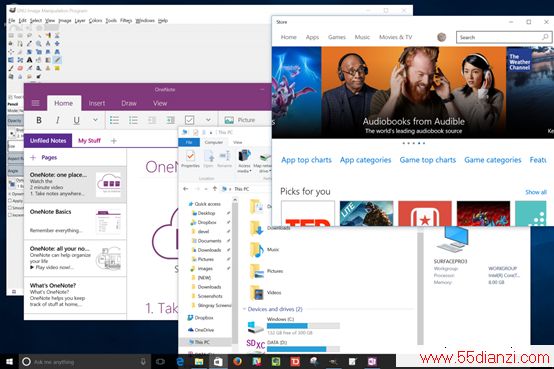Open tags dropdown next to to-do checkbox
Screen dimensions: 554x369
point(208,120)
